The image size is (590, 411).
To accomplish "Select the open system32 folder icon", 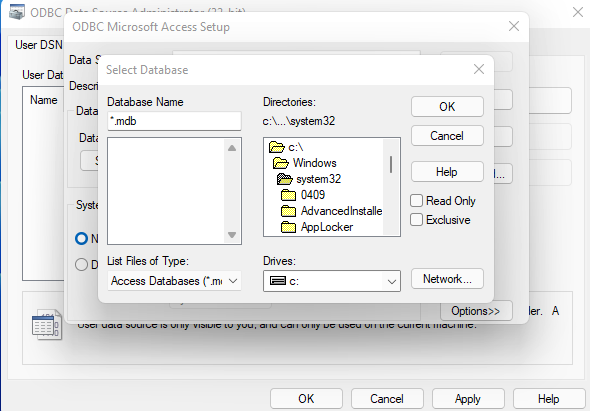I will tap(285, 179).
